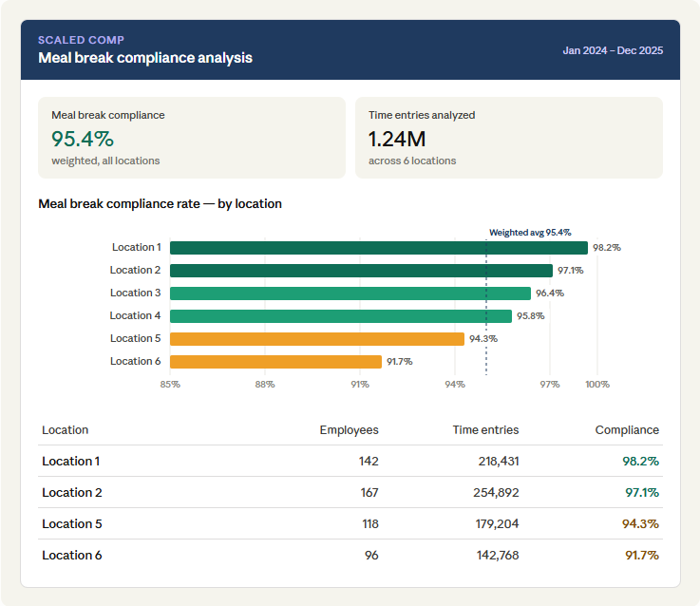Click employee count 142

coord(369,461)
